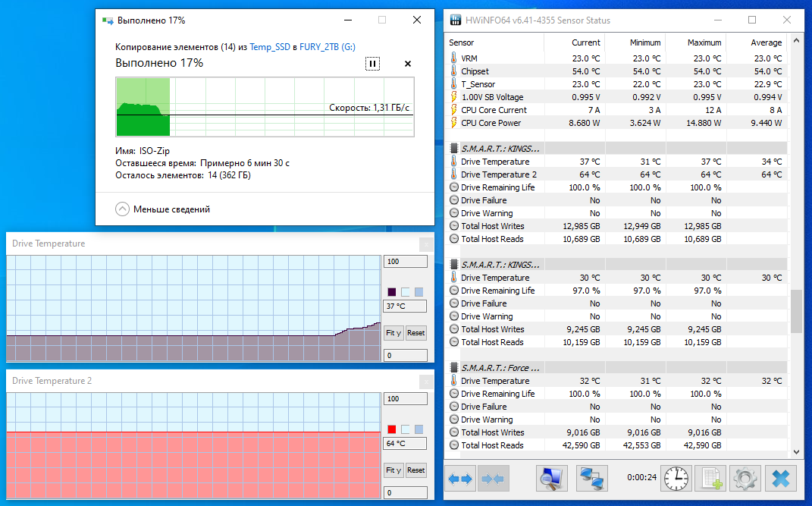
Task: Click thermometer icon beside Chipset row
Action: (x=454, y=71)
